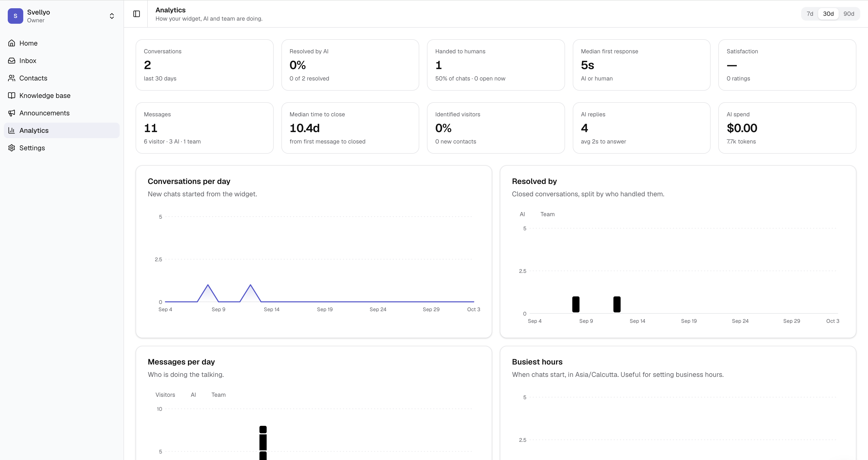The height and width of the screenshot is (460, 868).
Task: Click the Handed to humans card
Action: pyautogui.click(x=496, y=65)
